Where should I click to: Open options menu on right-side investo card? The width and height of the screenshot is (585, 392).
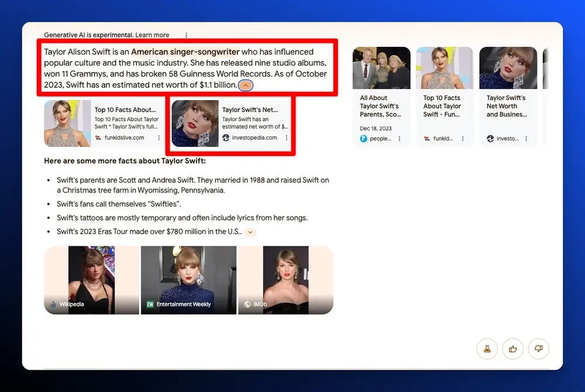[526, 139]
